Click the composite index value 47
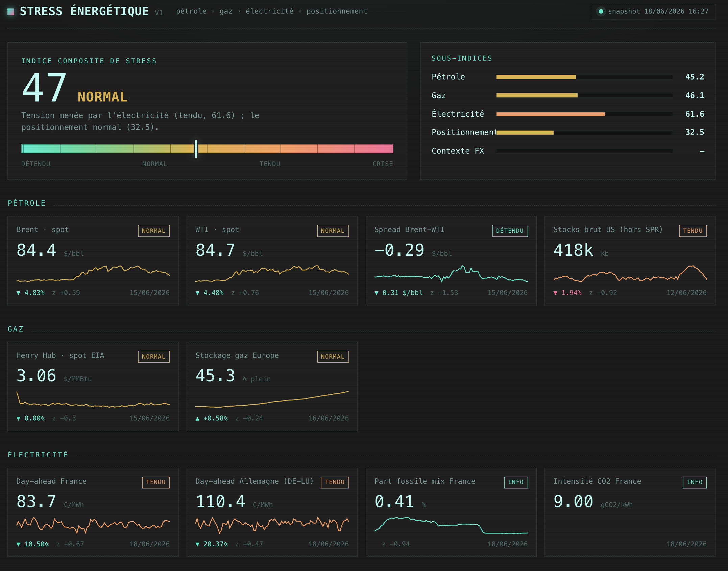Screen dimensions: 728x571 point(44,88)
